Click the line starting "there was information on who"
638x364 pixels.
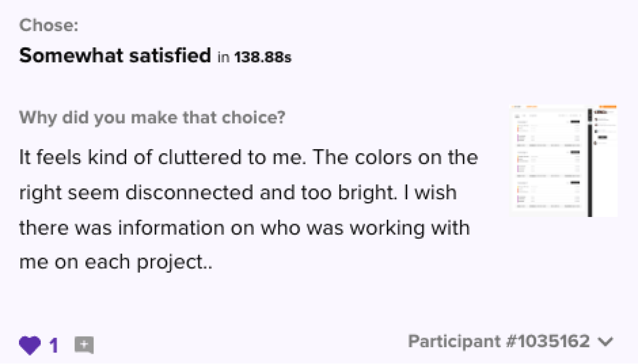(x=244, y=228)
